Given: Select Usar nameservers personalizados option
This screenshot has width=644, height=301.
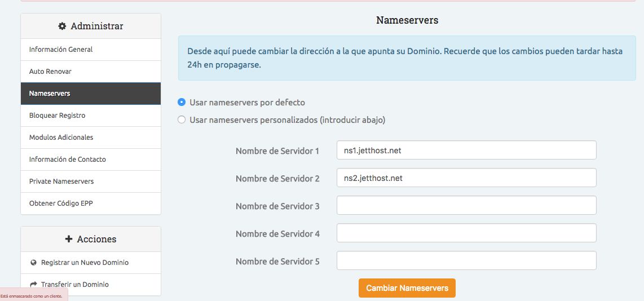Looking at the screenshot, I should pos(182,120).
